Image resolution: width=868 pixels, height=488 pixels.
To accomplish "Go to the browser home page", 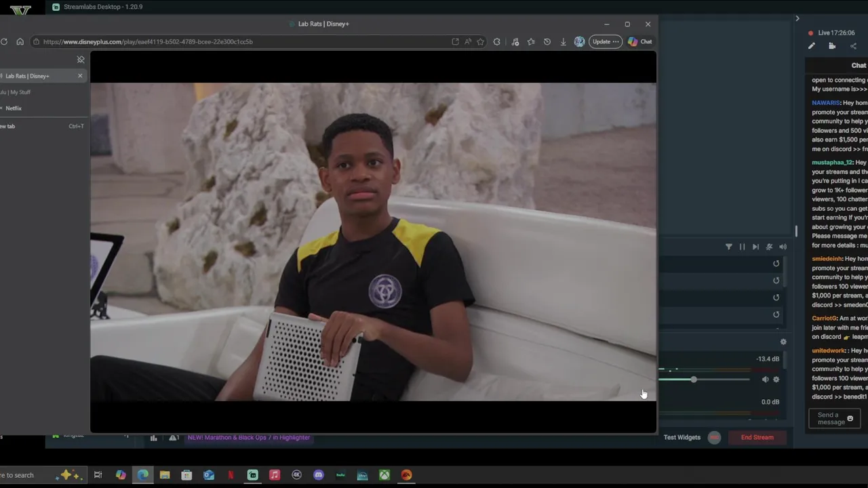I will (x=20, y=41).
